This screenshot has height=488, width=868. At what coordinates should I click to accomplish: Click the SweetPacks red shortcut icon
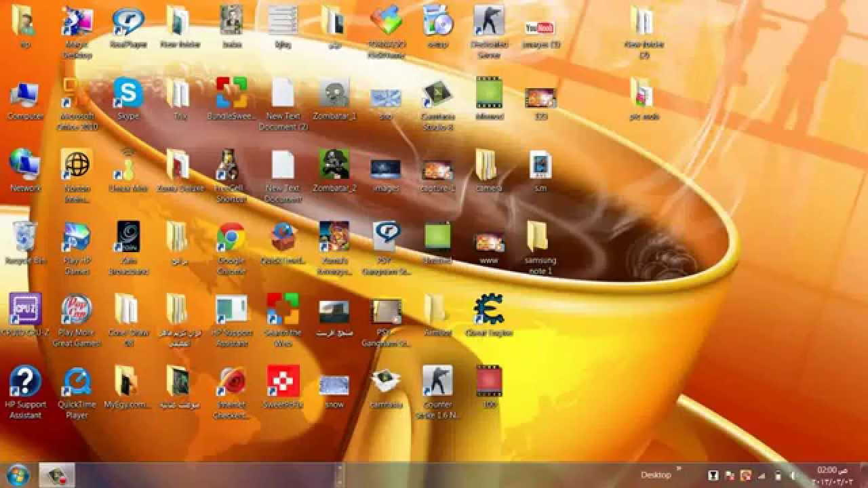283,387
